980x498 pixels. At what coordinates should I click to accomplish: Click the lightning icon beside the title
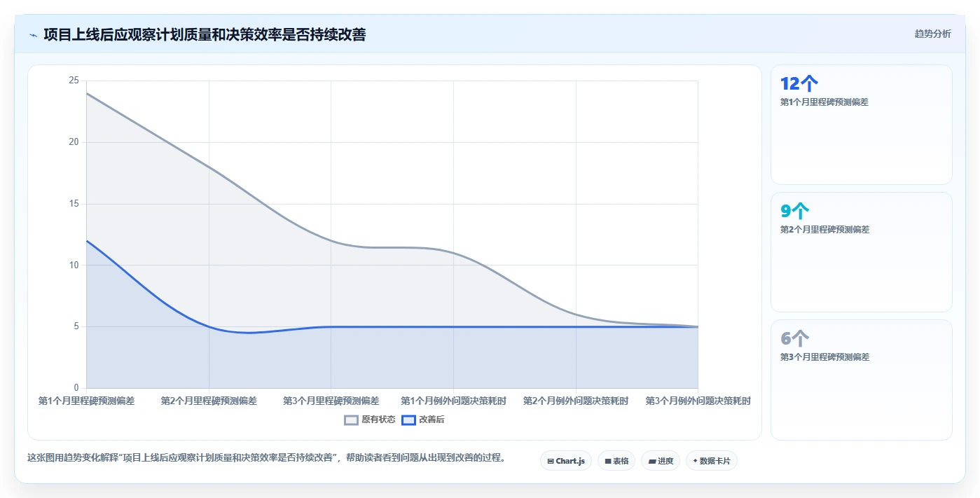(33, 34)
